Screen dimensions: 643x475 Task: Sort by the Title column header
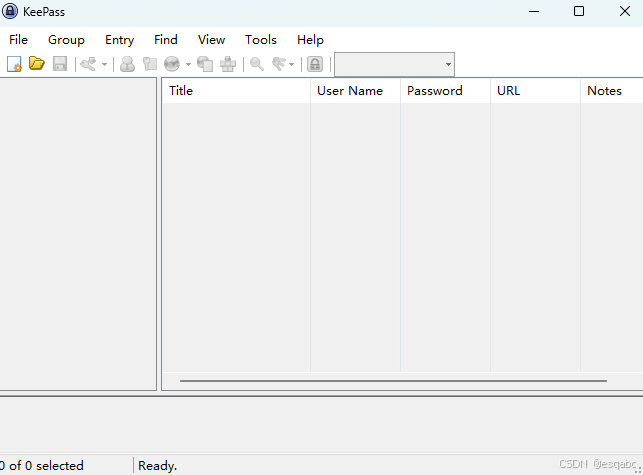236,91
